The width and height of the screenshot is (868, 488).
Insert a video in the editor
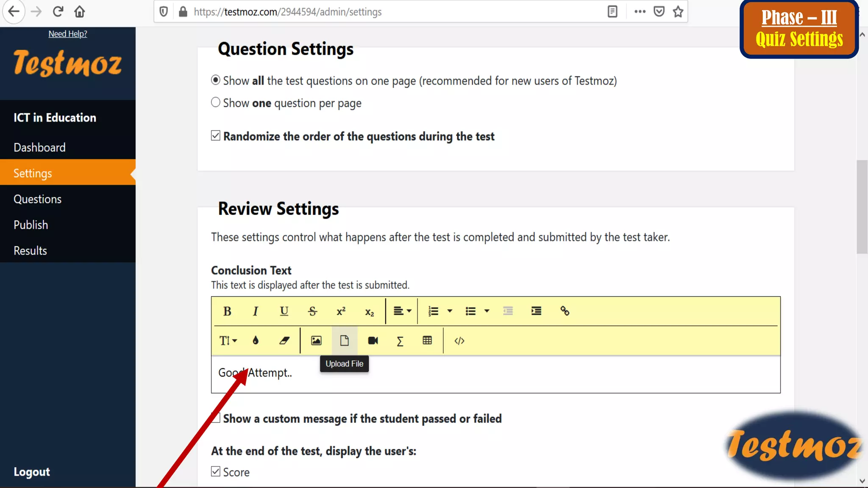tap(373, 341)
